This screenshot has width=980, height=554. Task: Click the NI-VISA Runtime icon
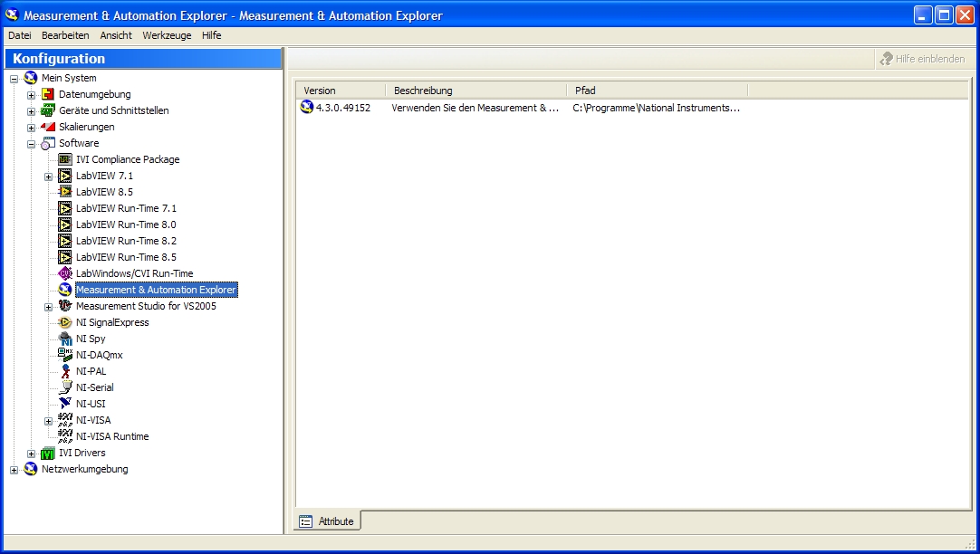coord(65,436)
